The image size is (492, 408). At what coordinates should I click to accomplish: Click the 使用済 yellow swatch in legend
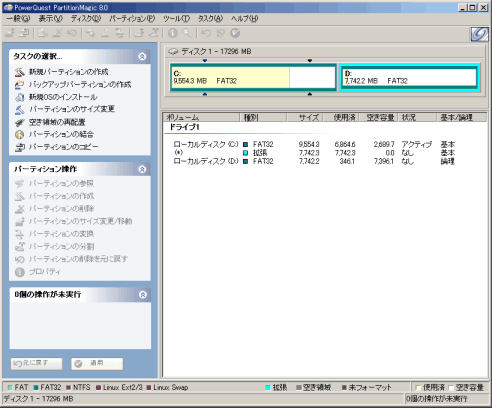tap(418, 388)
